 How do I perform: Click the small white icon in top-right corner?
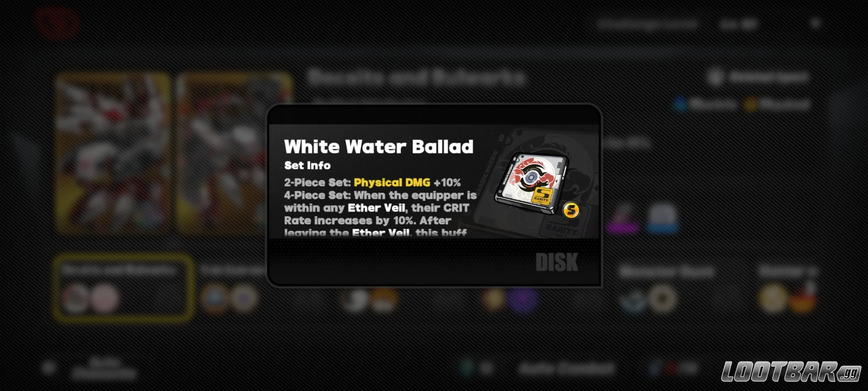pos(816,23)
